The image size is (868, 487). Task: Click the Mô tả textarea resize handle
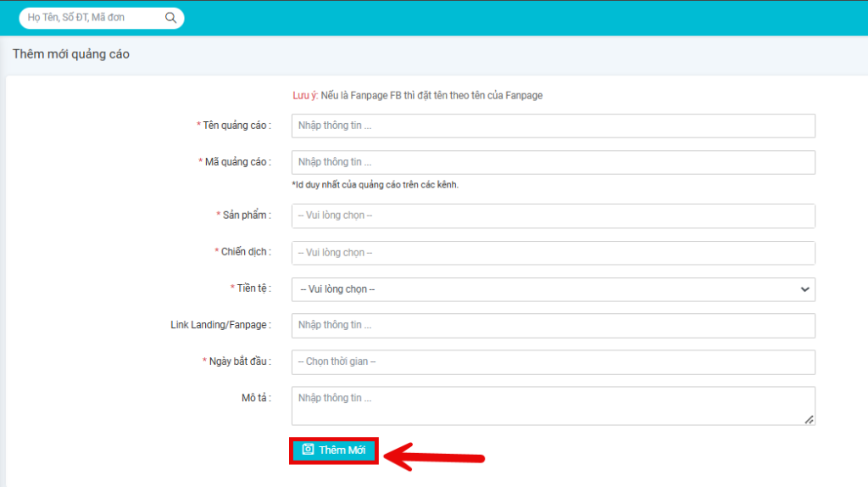coord(809,419)
